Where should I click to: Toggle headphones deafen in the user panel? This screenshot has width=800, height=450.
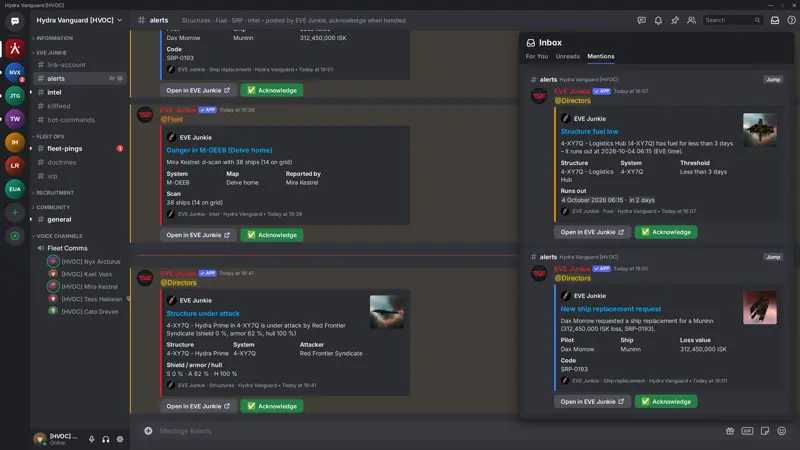click(x=106, y=439)
